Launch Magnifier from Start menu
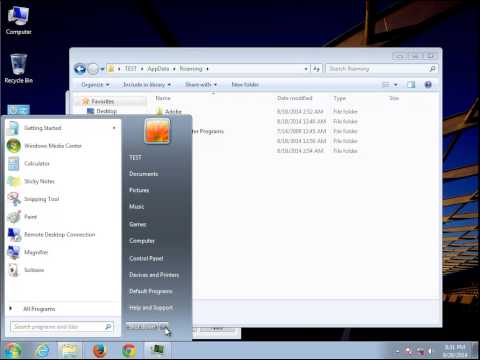Screen dimensions: 480x360 coord(62,252)
